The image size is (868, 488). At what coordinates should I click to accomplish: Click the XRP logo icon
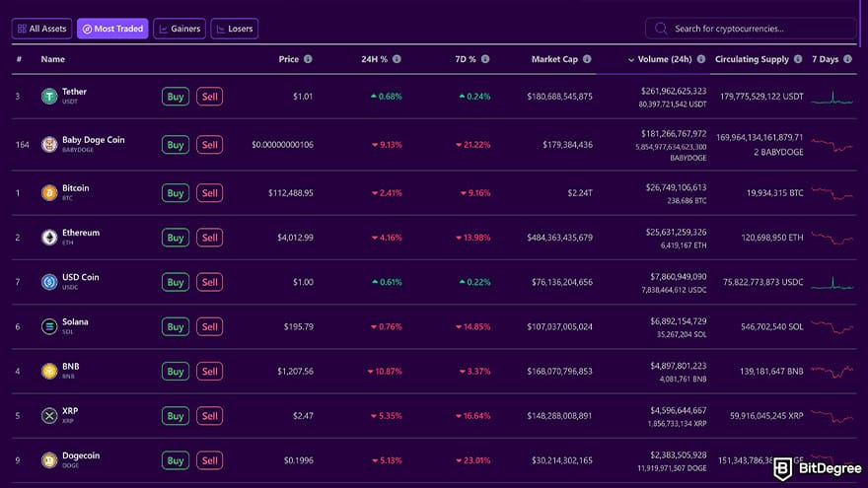tap(49, 416)
